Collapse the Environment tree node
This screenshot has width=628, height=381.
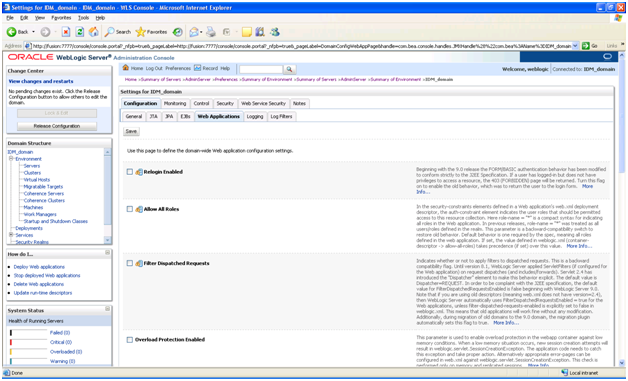(12, 159)
